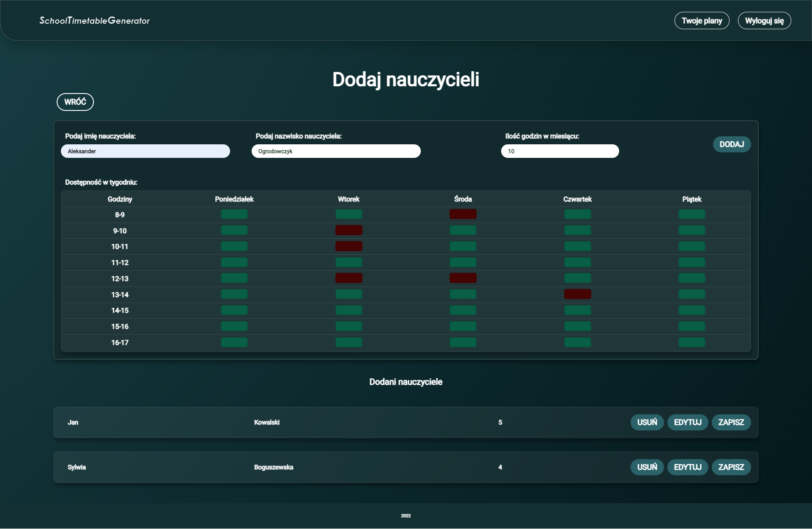The width and height of the screenshot is (812, 529).
Task: Disable Monday 15-16 availability
Action: click(234, 326)
